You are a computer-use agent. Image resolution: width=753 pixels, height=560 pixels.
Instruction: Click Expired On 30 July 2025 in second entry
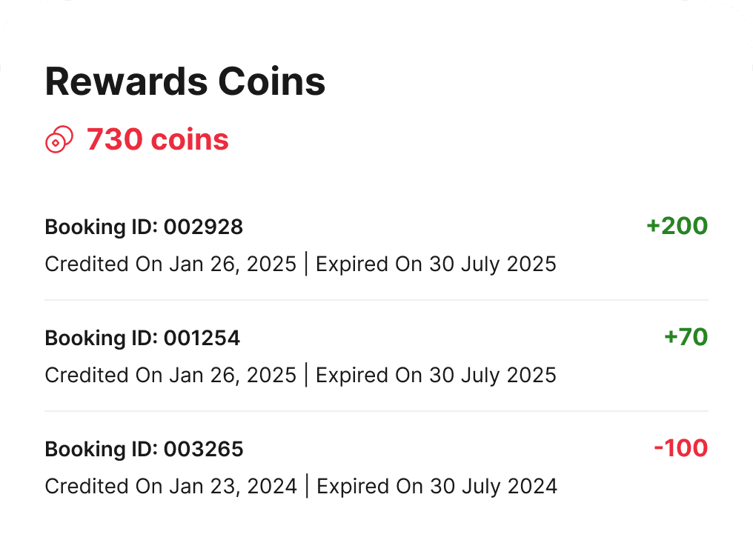[436, 375]
